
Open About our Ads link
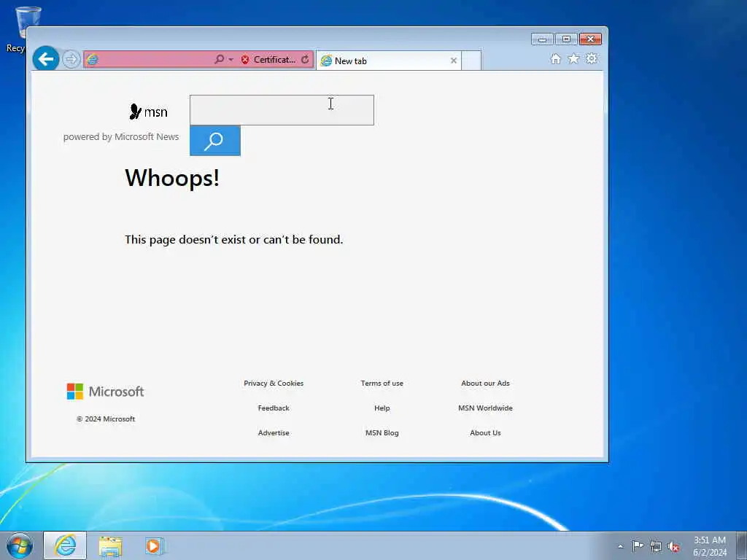click(x=485, y=384)
